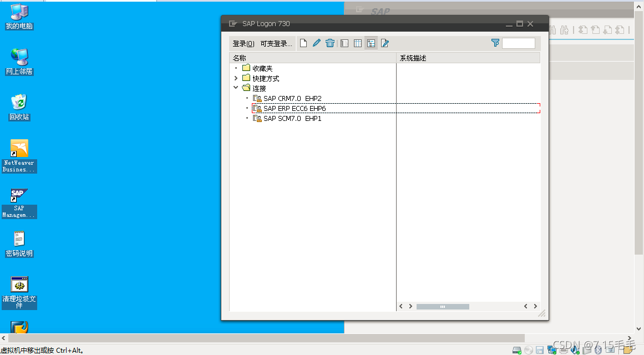The height and width of the screenshot is (355, 644).
Task: Click the 名称 column header
Action: (312, 58)
